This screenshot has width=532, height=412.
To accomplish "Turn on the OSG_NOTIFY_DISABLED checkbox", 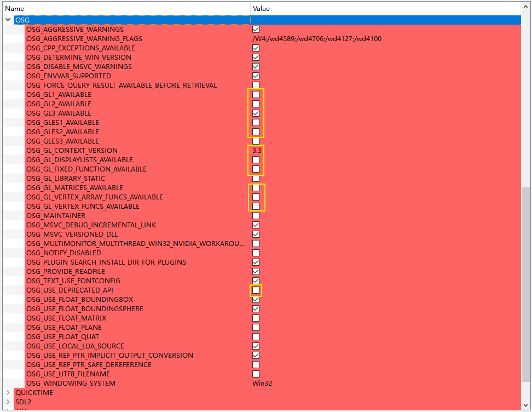I will click(256, 253).
